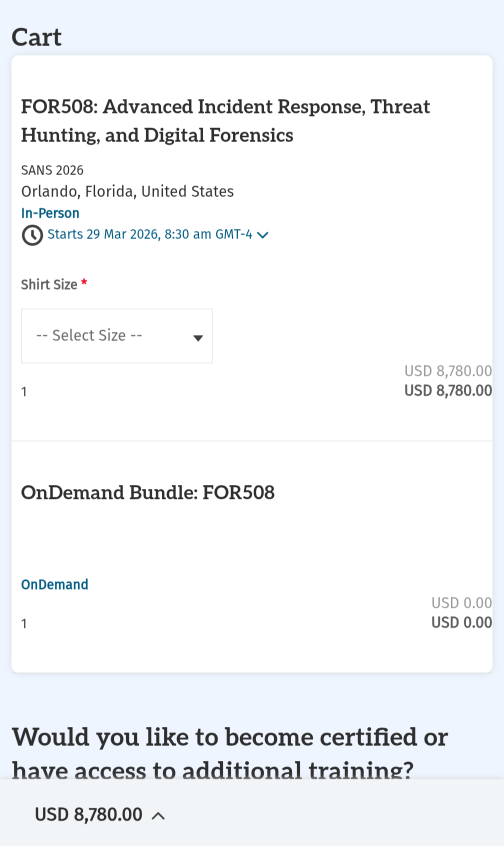Viewport: 504px width, 846px height.
Task: Click the Cart page heading
Action: pos(36,37)
